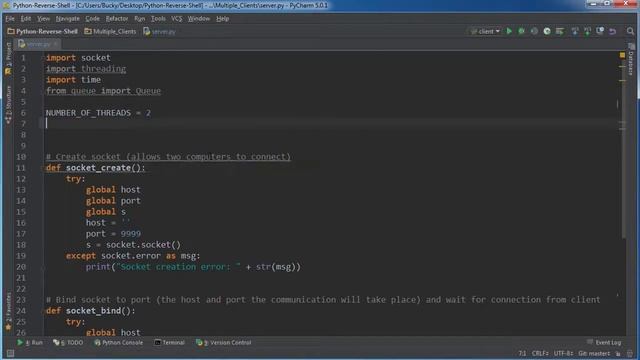Viewport: 640px width, 360px height.
Task: Open Search Everywhere magnifier icon
Action: [x=630, y=31]
